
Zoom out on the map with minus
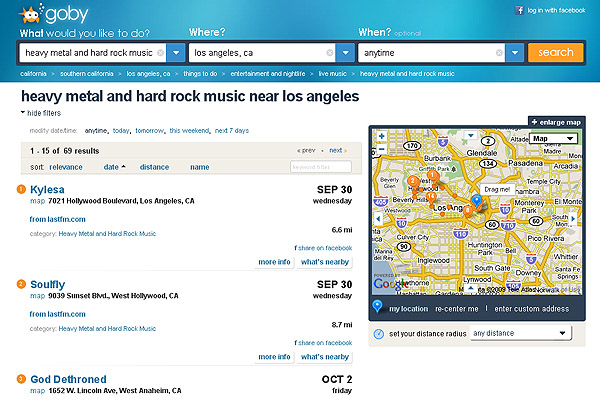pos(382,149)
